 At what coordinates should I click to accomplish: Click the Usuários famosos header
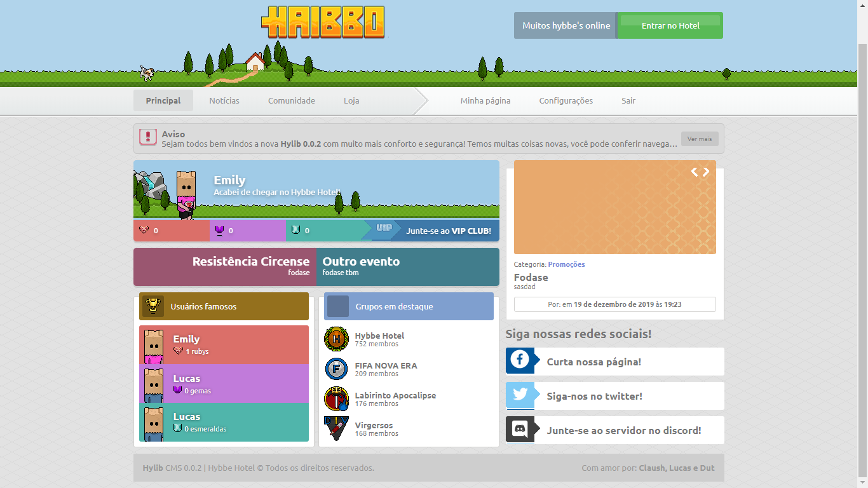pyautogui.click(x=224, y=306)
